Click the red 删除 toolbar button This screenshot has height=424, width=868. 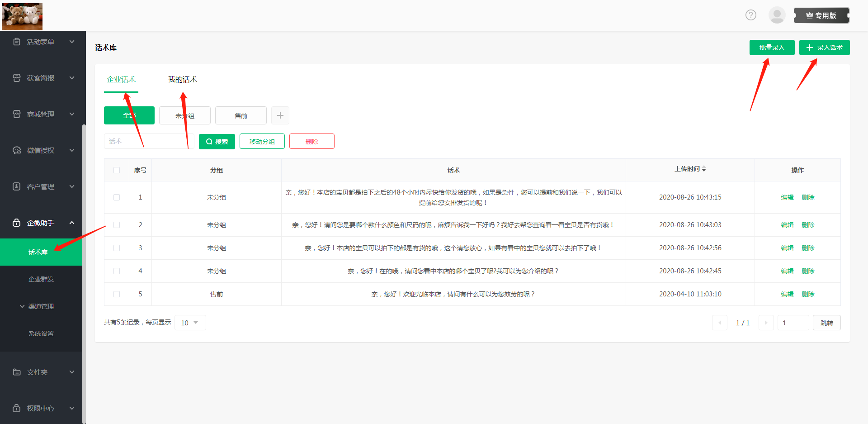312,141
